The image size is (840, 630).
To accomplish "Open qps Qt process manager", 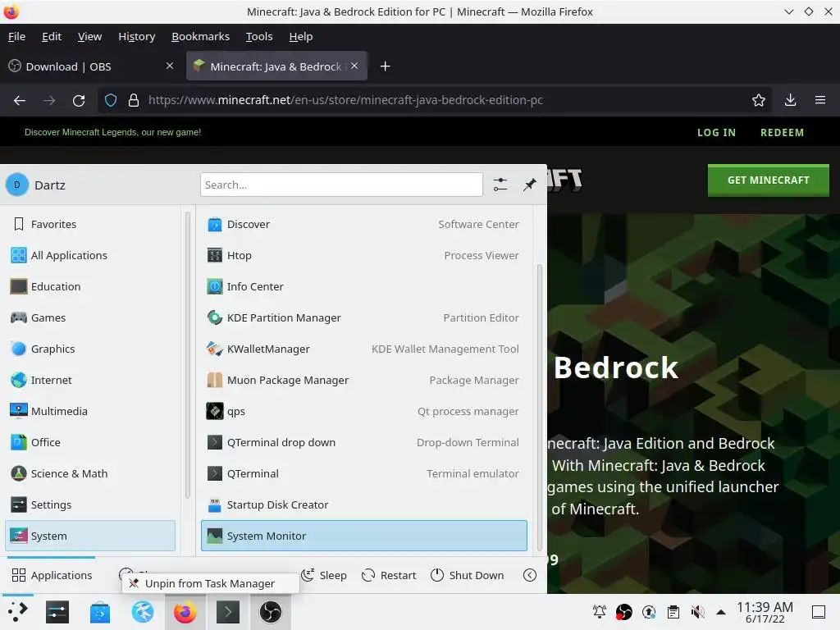I will [x=363, y=412].
